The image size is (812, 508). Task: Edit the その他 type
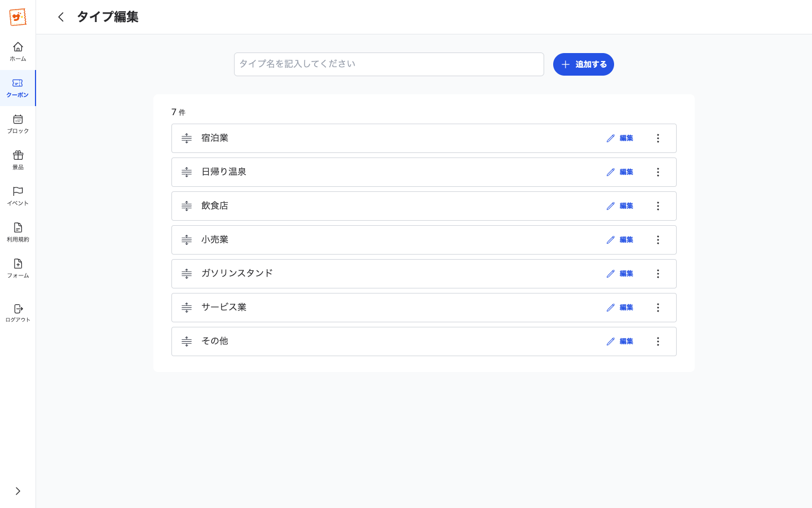[620, 341]
